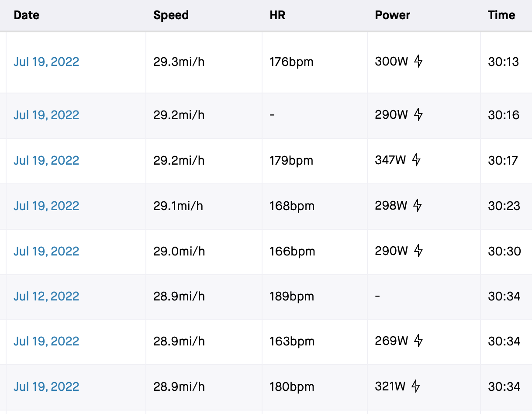This screenshot has height=414, width=532.
Task: Open the Jul 19, 2022 link in the 30:23 row
Action: pos(46,206)
